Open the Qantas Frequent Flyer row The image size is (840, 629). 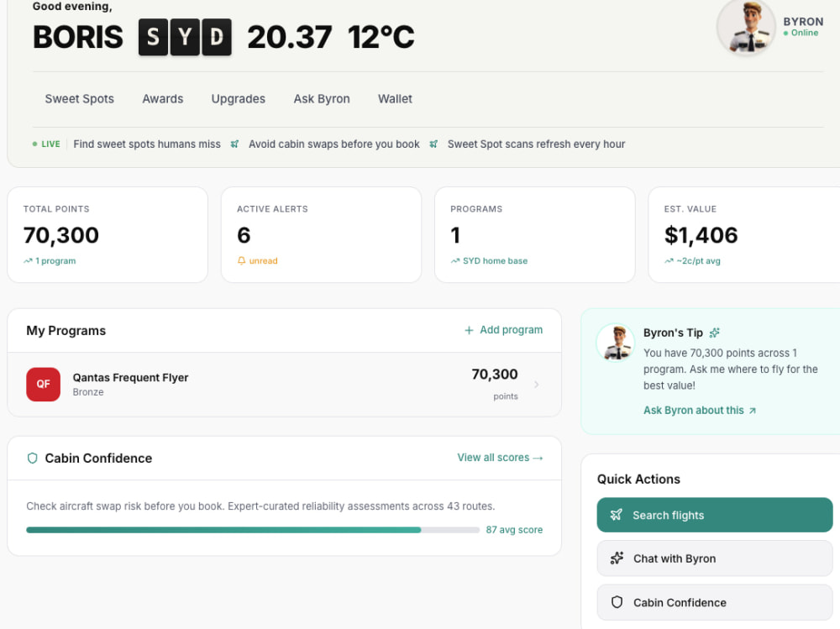[284, 385]
